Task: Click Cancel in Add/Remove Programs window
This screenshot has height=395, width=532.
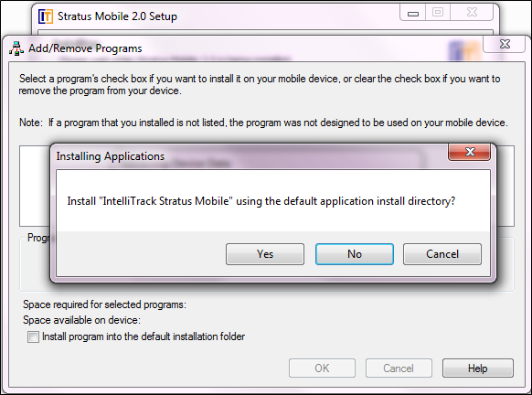Action: [399, 368]
